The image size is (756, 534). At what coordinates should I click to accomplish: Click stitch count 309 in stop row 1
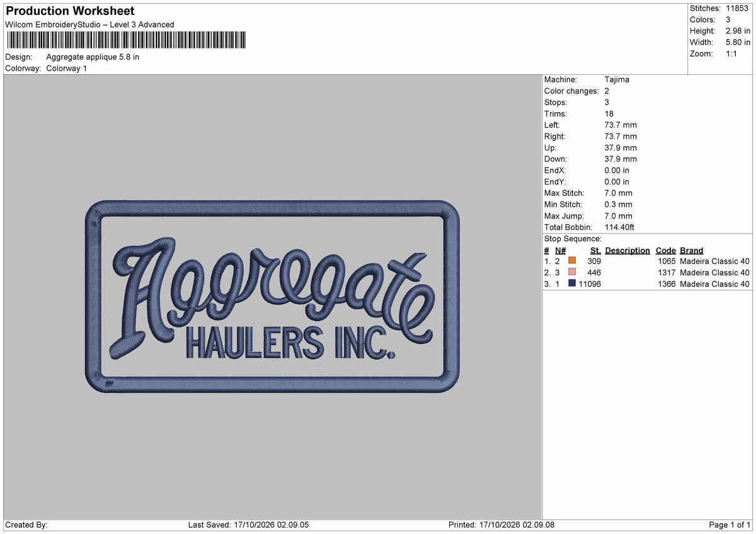point(594,261)
